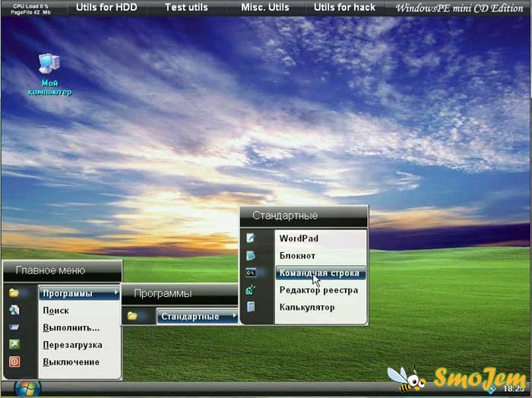Click the WordPad icon in Стандартные menu

251,238
